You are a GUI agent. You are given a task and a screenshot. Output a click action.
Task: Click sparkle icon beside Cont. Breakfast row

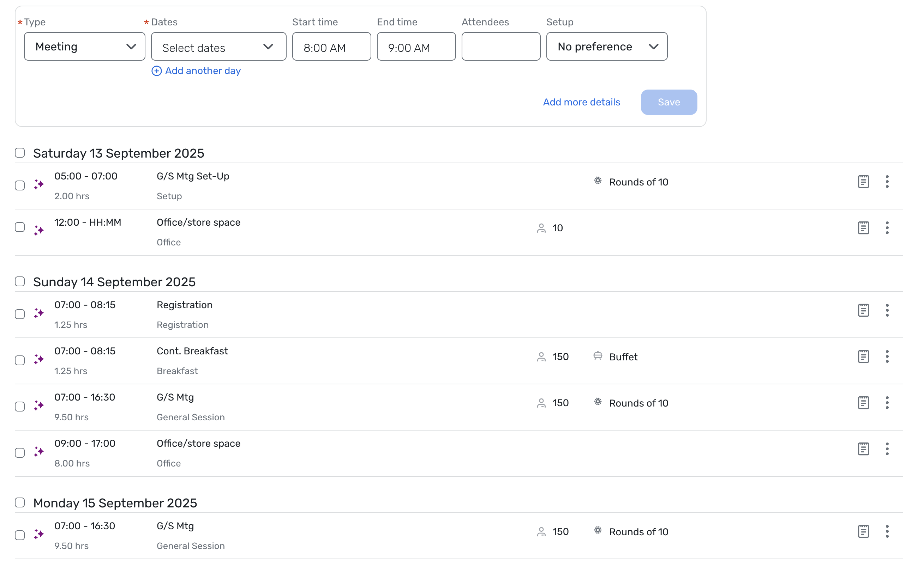click(39, 359)
